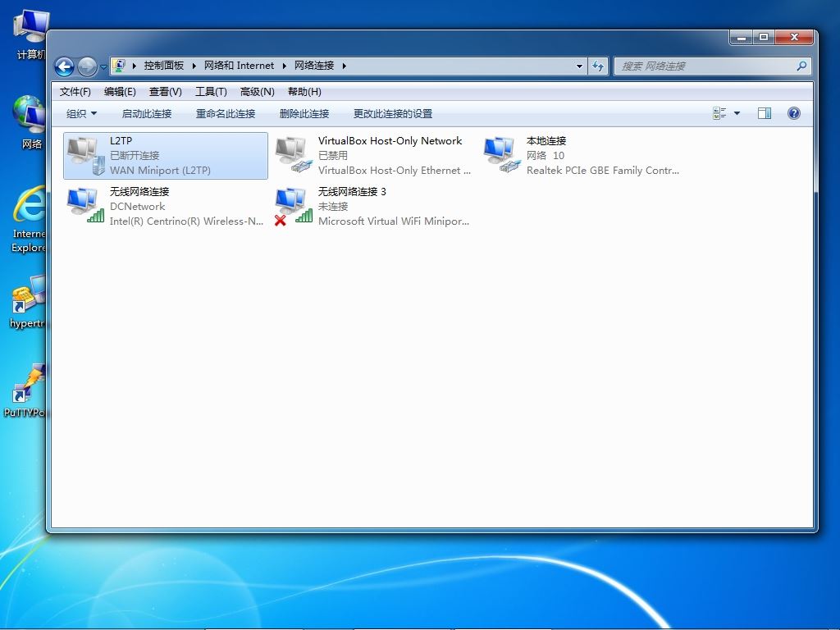Open the 高级(N) menu
The image size is (840, 630).
coord(257,92)
